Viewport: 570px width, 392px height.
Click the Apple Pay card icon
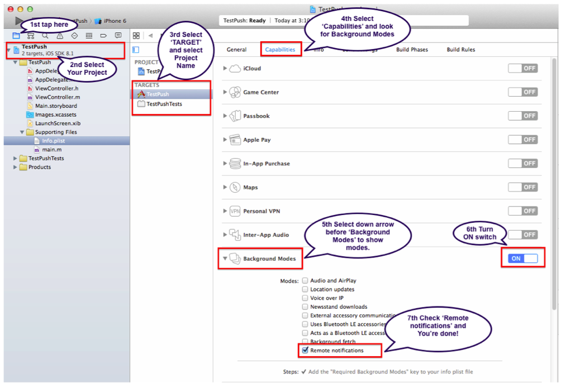tap(235, 140)
